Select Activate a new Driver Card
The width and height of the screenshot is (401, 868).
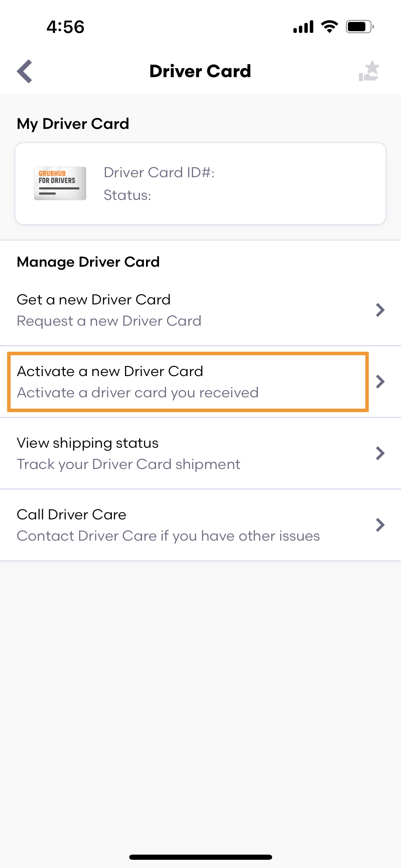point(200,382)
